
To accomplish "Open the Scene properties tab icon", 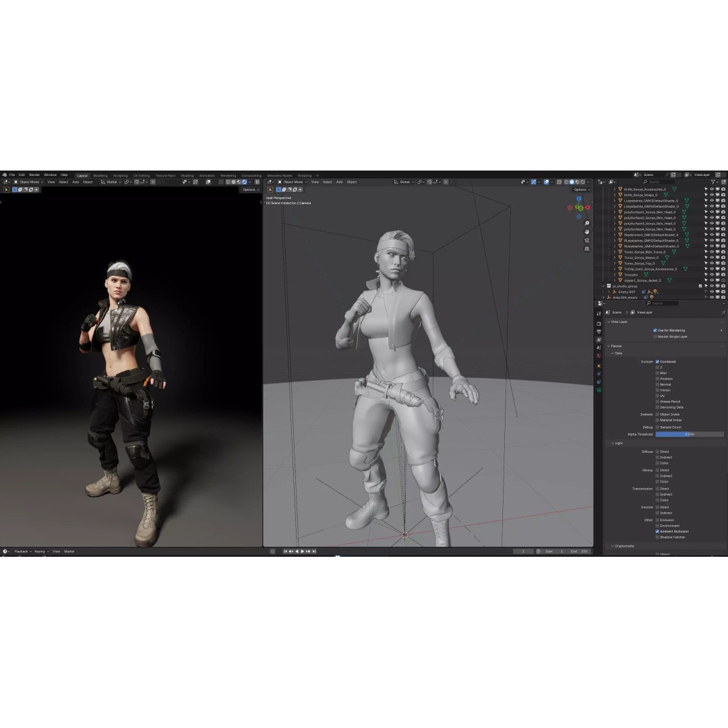I will click(599, 348).
